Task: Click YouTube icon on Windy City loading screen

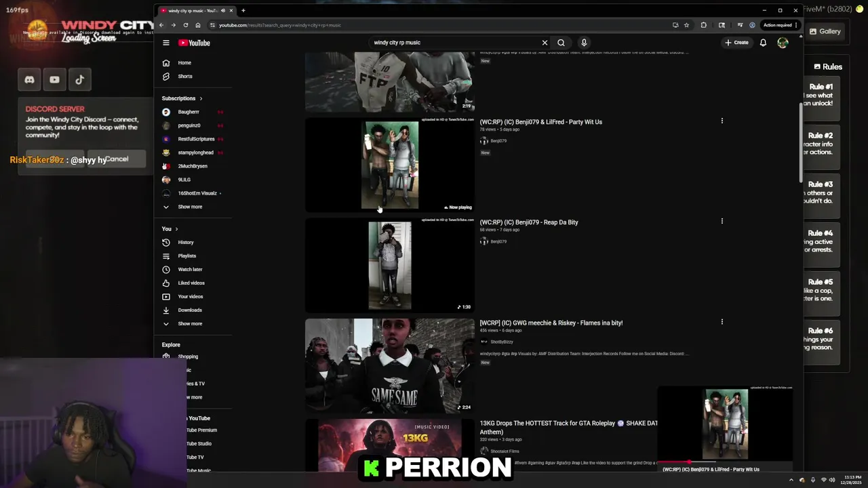Action: coord(54,80)
